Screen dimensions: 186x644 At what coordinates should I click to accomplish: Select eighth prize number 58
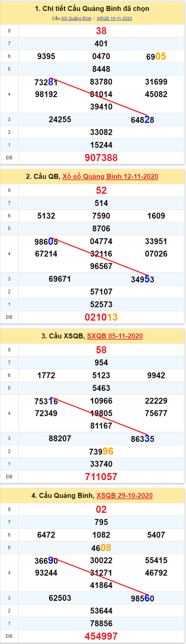[x=101, y=350]
